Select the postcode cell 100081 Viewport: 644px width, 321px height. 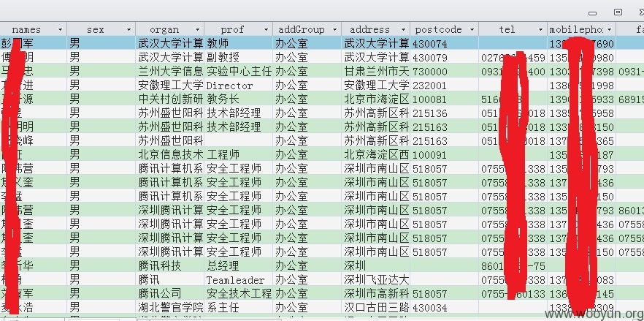coord(444,99)
